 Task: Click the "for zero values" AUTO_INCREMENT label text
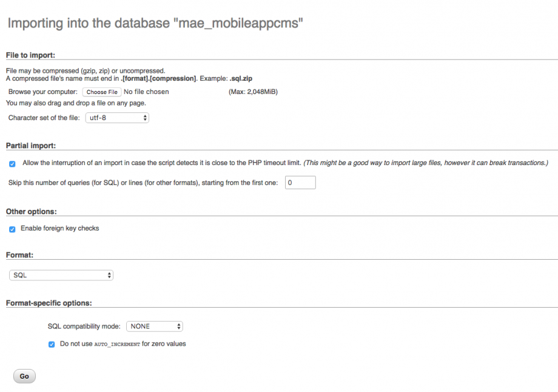[x=164, y=344]
